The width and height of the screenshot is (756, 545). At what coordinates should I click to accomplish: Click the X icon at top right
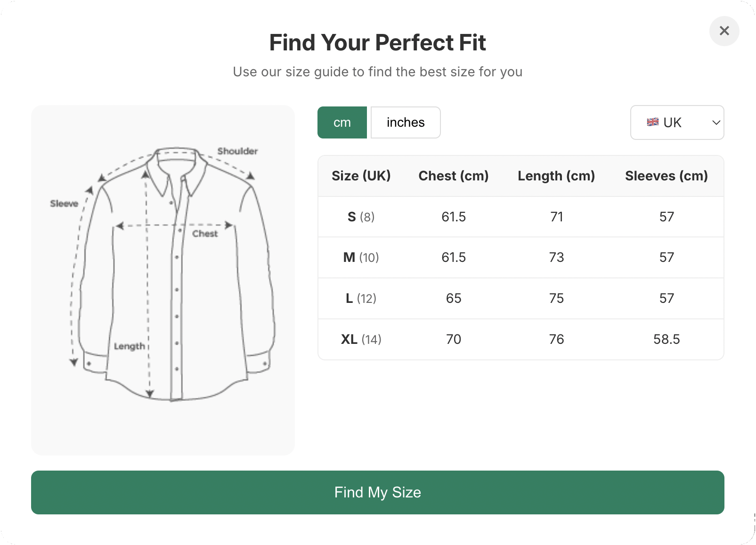724,31
